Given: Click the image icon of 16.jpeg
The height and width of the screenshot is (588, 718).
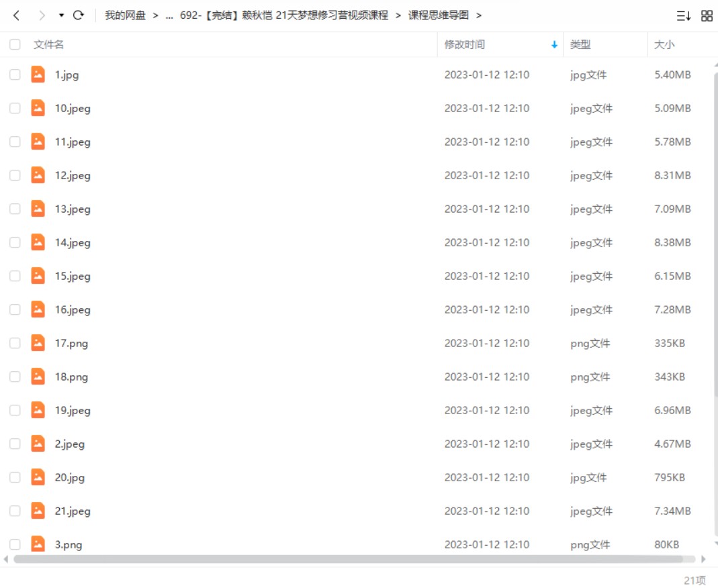Looking at the screenshot, I should pos(38,309).
